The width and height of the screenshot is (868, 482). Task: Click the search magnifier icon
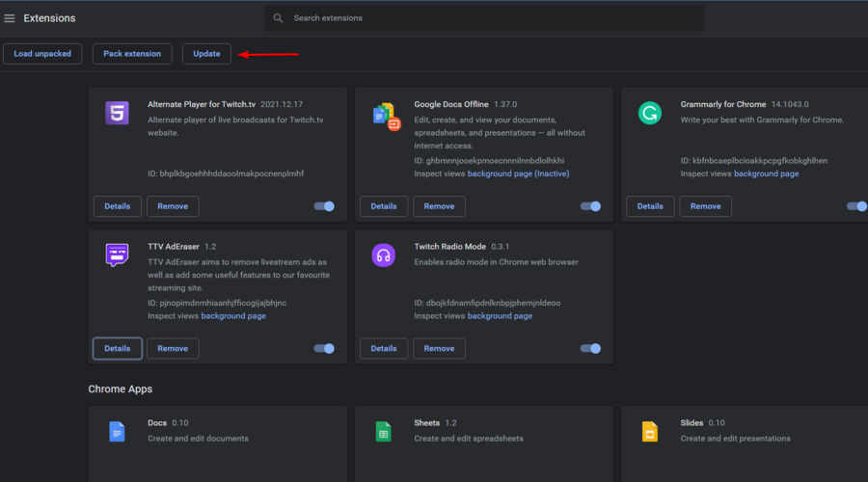[278, 18]
